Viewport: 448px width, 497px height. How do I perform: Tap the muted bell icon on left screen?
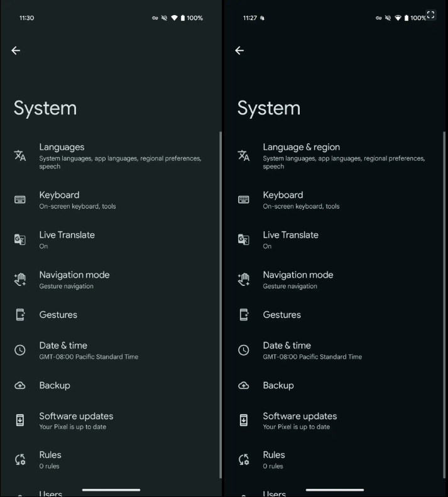[x=164, y=18]
